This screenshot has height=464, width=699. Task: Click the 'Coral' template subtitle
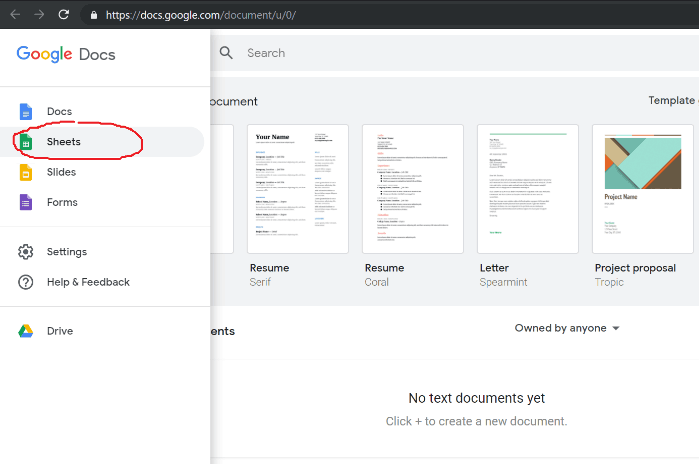pyautogui.click(x=377, y=282)
